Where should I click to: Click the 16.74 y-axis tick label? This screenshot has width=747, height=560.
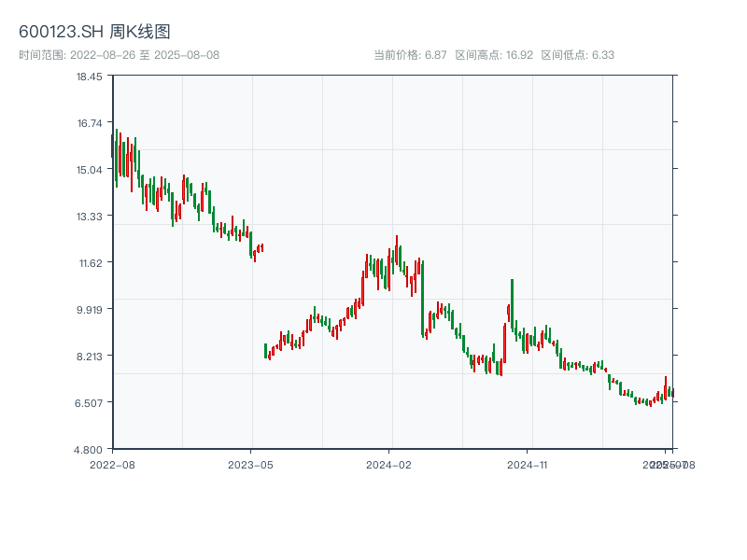(x=89, y=122)
